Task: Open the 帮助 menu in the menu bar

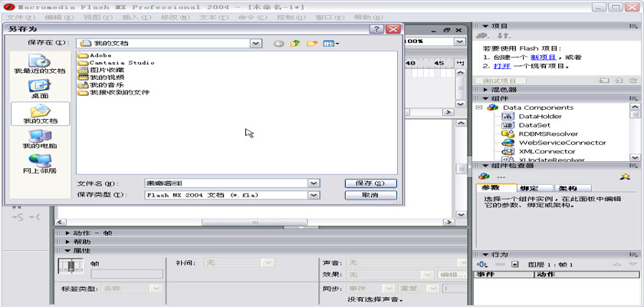Action: click(x=369, y=17)
